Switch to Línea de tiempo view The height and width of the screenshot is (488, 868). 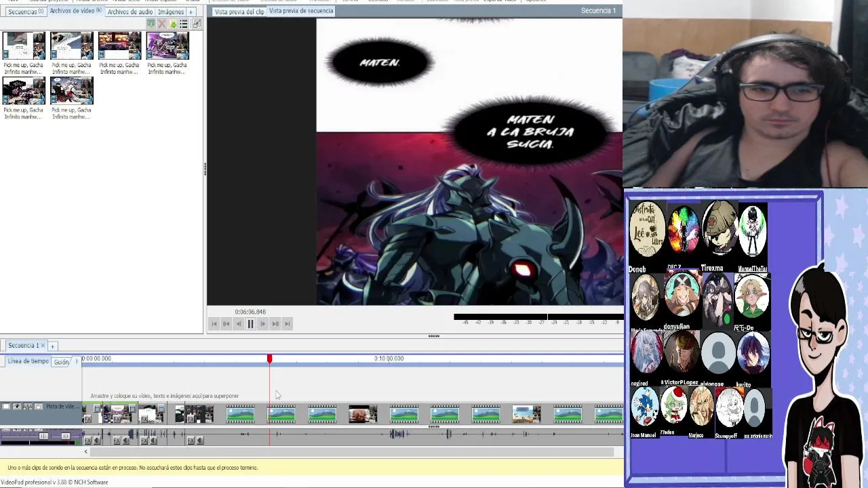[28, 361]
